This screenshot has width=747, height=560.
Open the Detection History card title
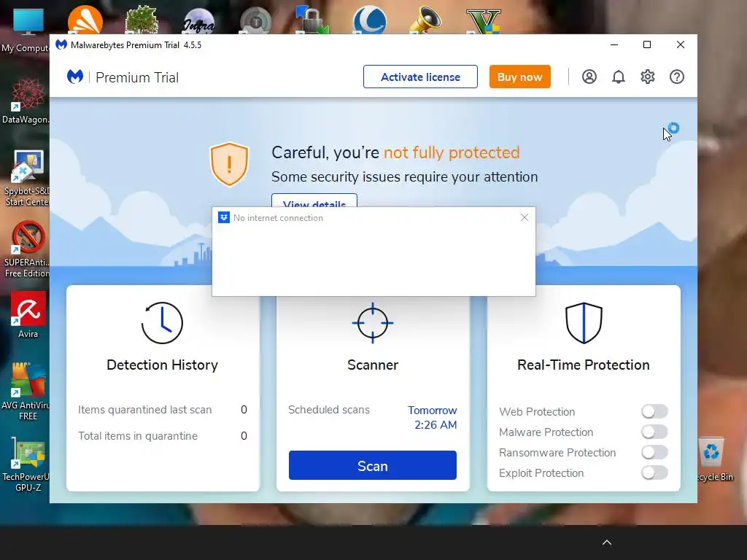click(162, 365)
